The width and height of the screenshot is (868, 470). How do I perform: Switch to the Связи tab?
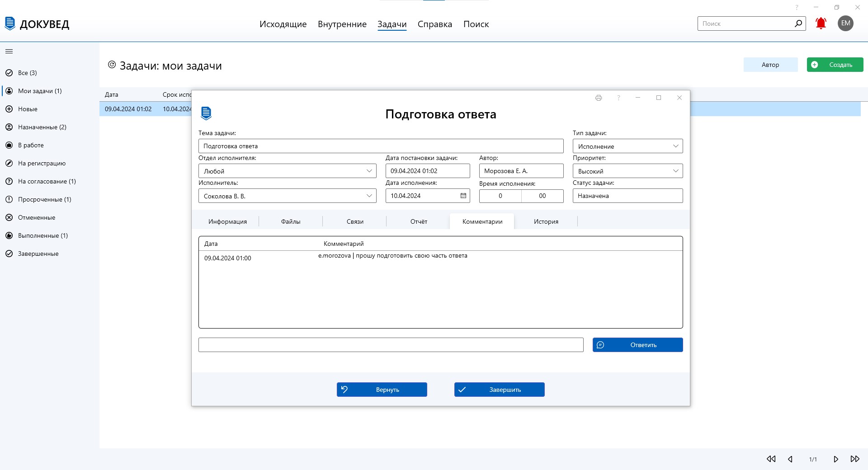point(355,221)
